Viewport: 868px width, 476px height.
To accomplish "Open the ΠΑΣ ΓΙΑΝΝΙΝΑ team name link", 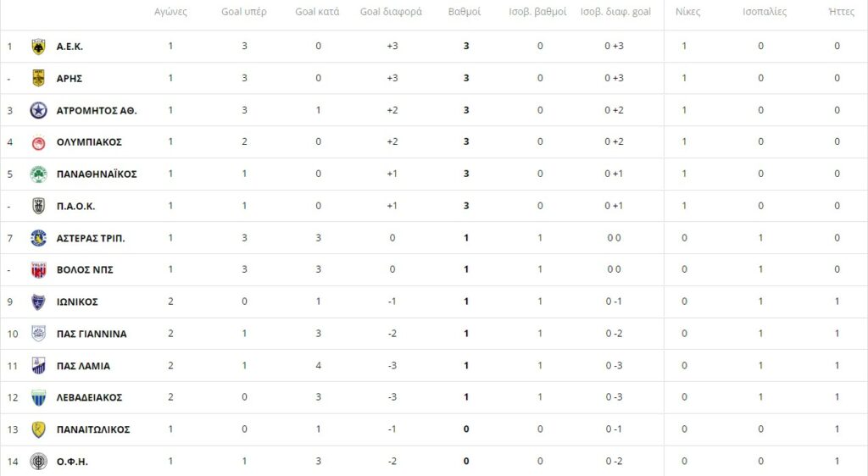I will 92,334.
